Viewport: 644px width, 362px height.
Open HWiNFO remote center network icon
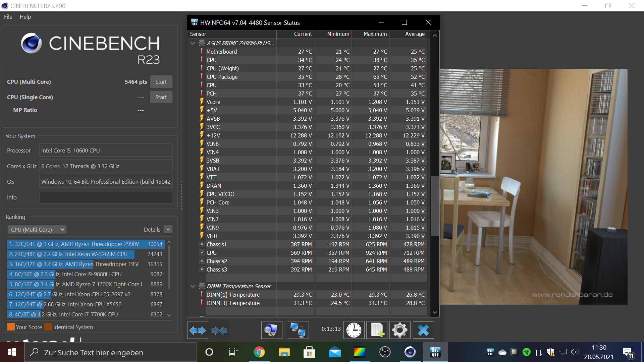pyautogui.click(x=298, y=330)
